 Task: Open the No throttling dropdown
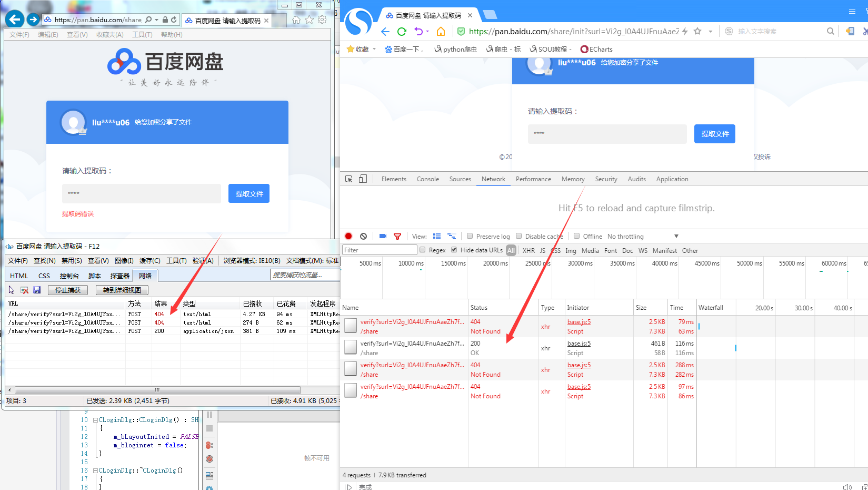(x=643, y=237)
